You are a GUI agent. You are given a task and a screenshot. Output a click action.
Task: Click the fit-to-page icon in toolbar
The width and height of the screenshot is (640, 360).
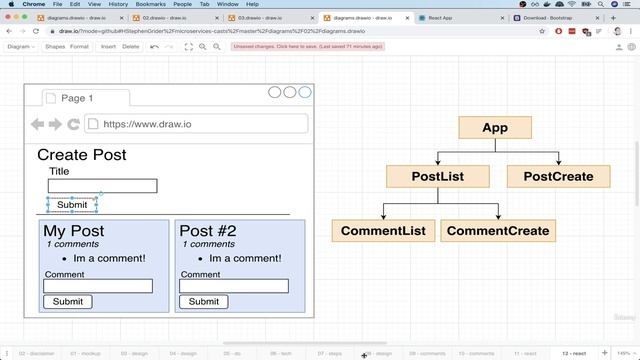click(x=189, y=47)
